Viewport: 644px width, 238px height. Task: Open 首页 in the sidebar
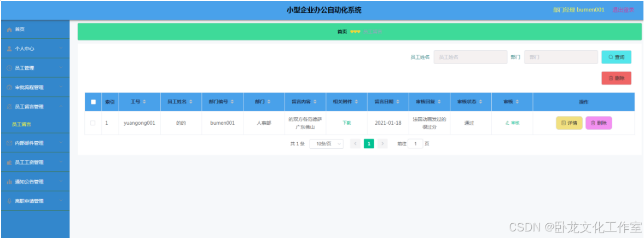coord(35,30)
